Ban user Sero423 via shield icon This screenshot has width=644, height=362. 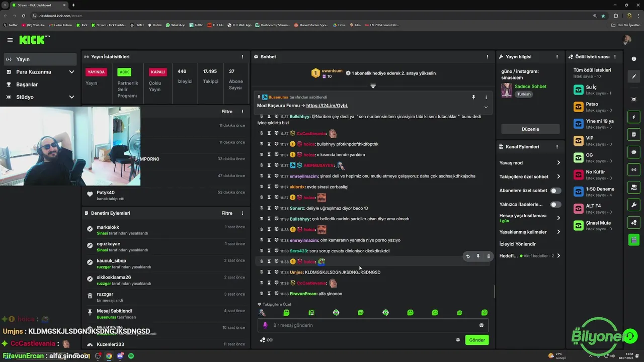tap(277, 251)
